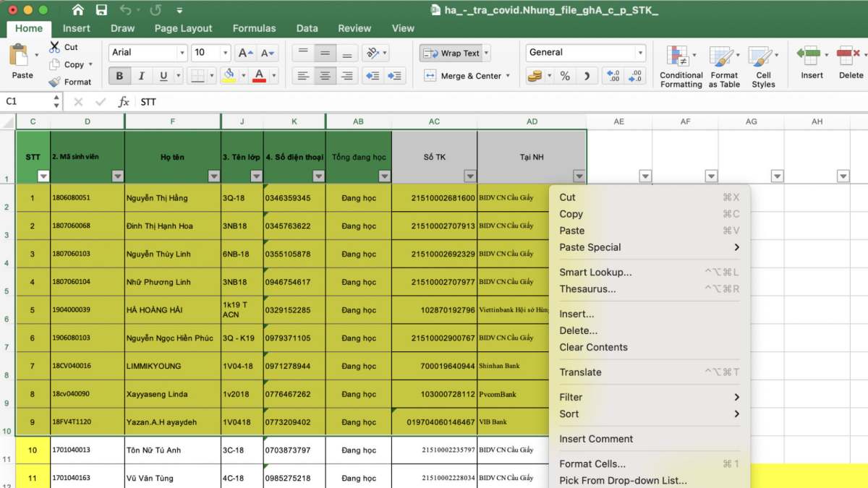Toggle Bold formatting button
Screen dimensions: 868x488
(x=119, y=76)
